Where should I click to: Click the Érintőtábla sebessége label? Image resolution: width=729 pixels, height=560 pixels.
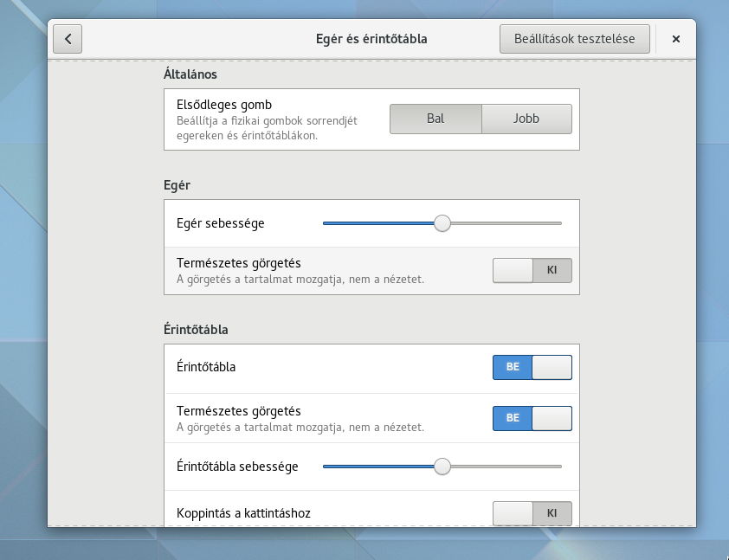point(237,467)
